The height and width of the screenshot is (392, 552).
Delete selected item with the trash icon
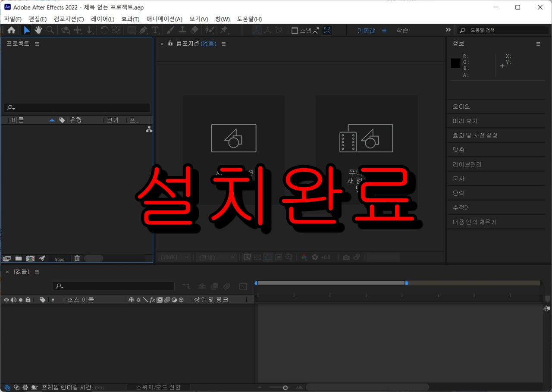point(77,258)
